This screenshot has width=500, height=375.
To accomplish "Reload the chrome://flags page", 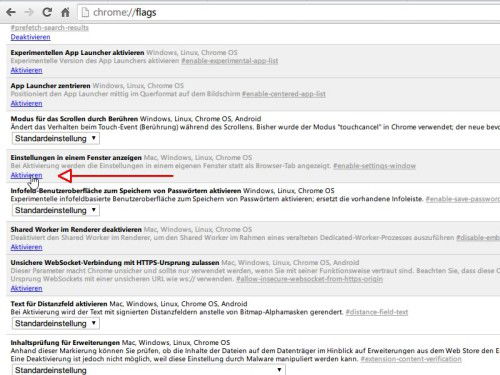I will (47, 12).
